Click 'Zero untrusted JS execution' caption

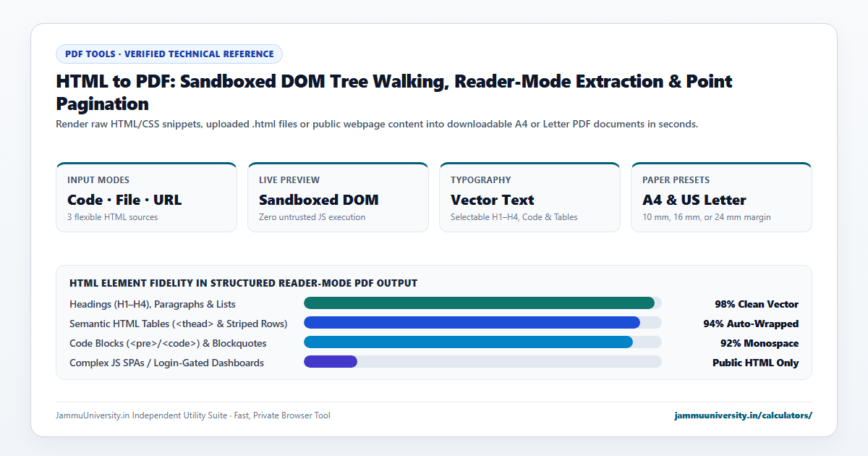(312, 217)
